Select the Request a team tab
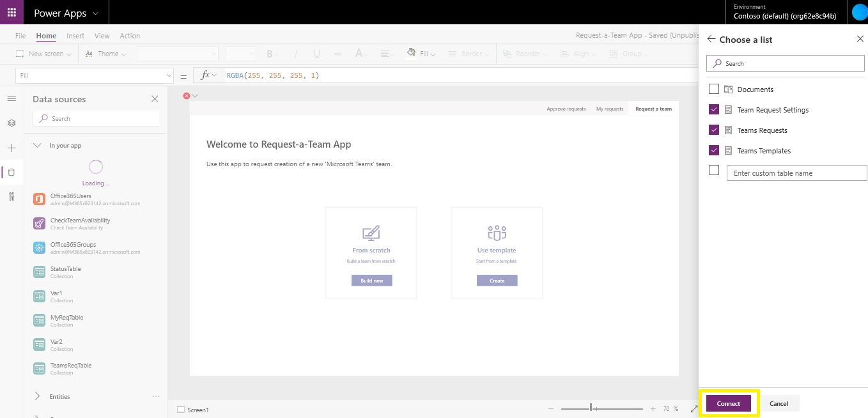 pos(653,109)
